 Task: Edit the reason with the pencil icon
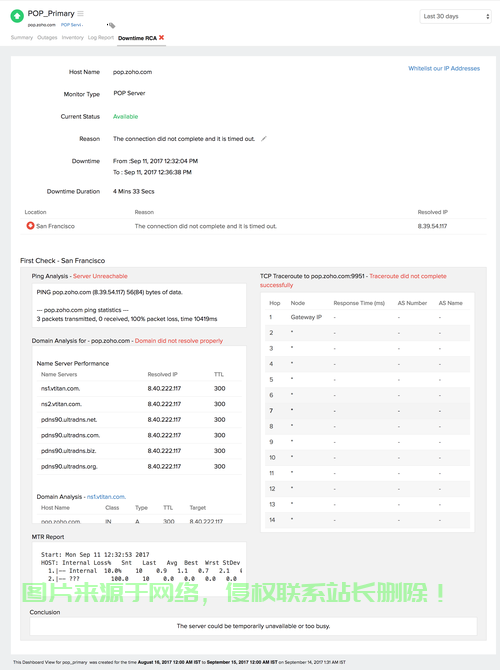point(264,138)
